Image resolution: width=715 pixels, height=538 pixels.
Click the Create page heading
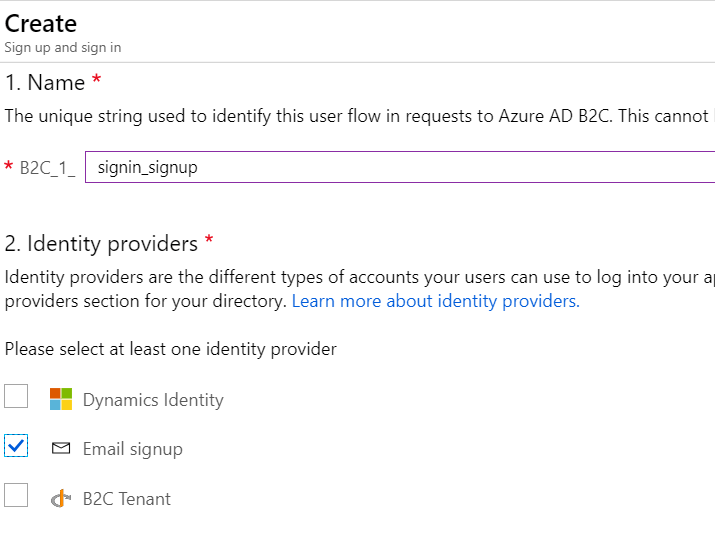41,23
